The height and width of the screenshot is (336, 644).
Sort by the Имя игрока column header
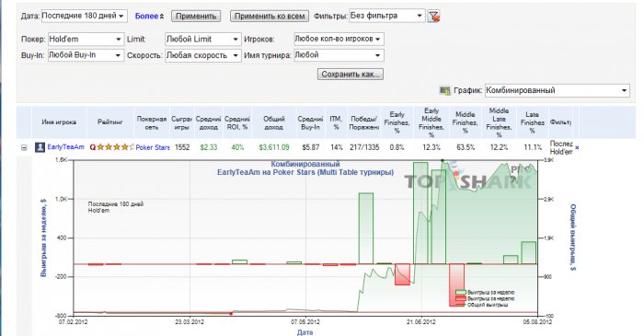point(59,122)
